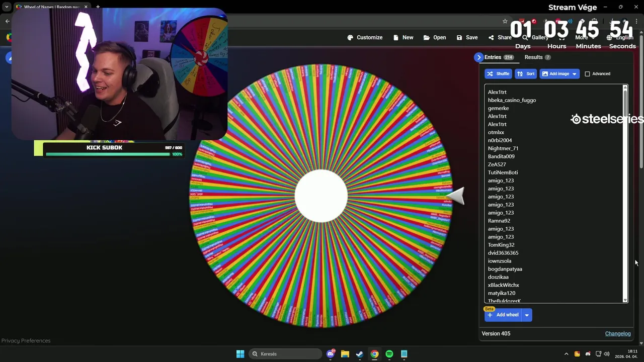Open the Notepad taskbar icon
This screenshot has width=644, height=362.
[x=404, y=354]
